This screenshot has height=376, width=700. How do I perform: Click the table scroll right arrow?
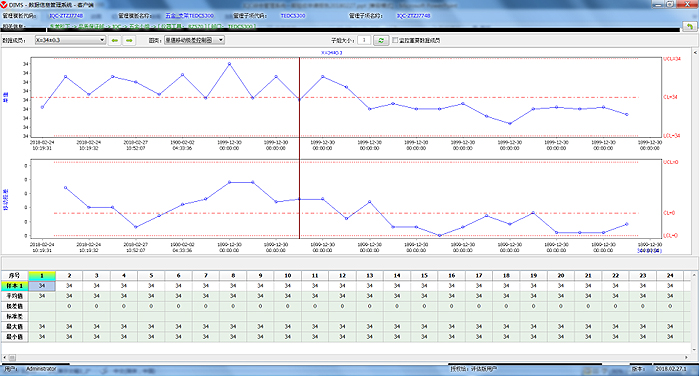687,357
